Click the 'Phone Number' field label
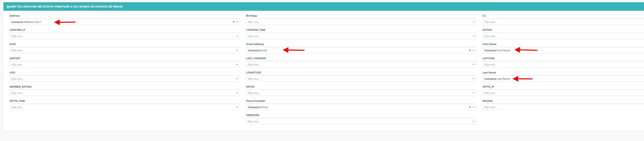This screenshot has width=644, height=141. pos(256,101)
